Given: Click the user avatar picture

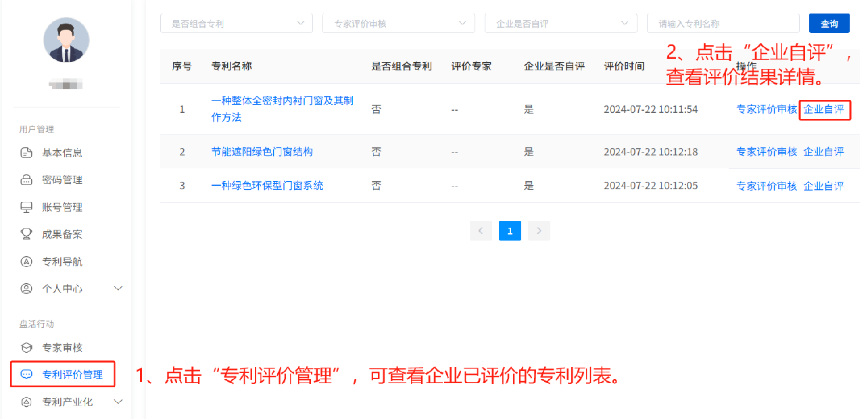Looking at the screenshot, I should click(66, 40).
